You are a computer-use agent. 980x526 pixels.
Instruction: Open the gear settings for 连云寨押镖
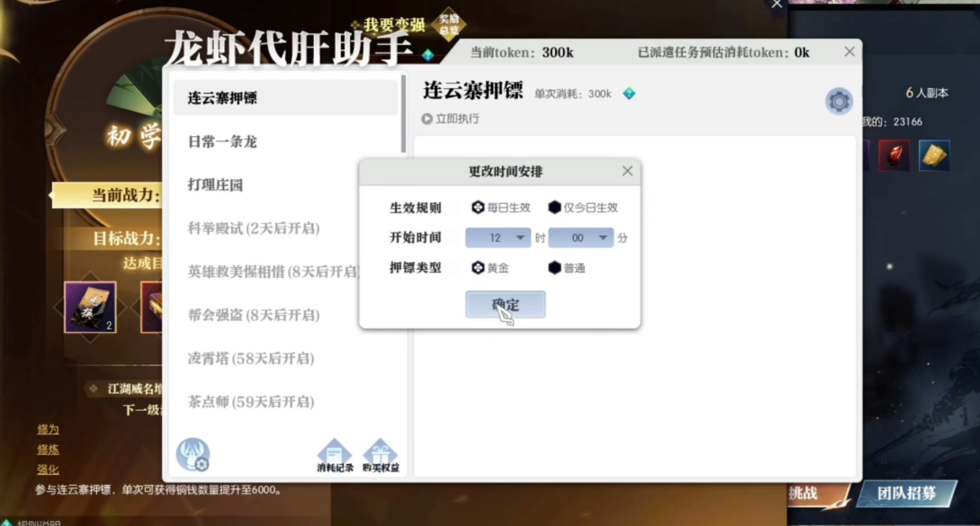pyautogui.click(x=839, y=101)
